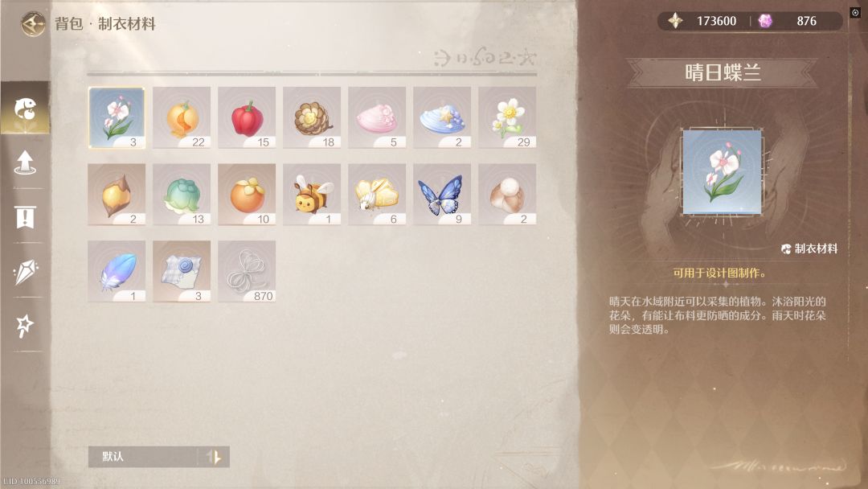Select the crystal shard sidebar tab
The width and height of the screenshot is (868, 489).
click(26, 271)
